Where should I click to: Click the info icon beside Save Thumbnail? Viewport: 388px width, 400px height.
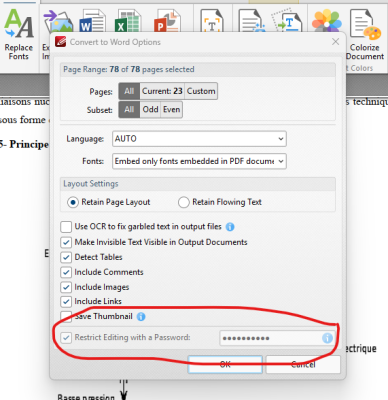pos(141,317)
